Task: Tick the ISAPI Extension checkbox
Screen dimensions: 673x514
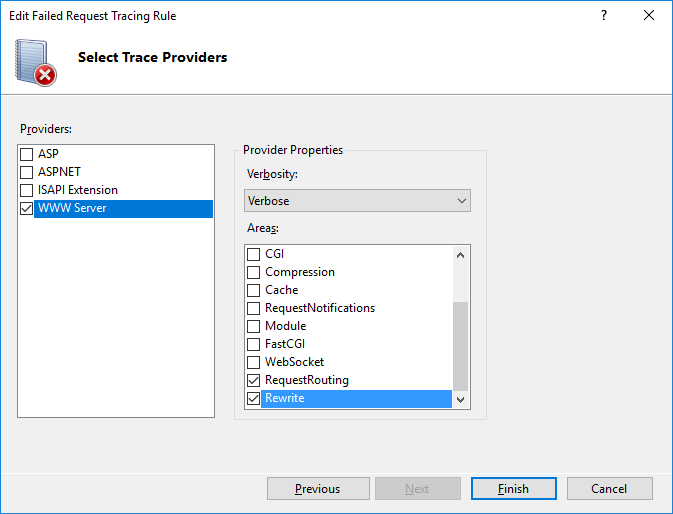Action: pos(27,190)
